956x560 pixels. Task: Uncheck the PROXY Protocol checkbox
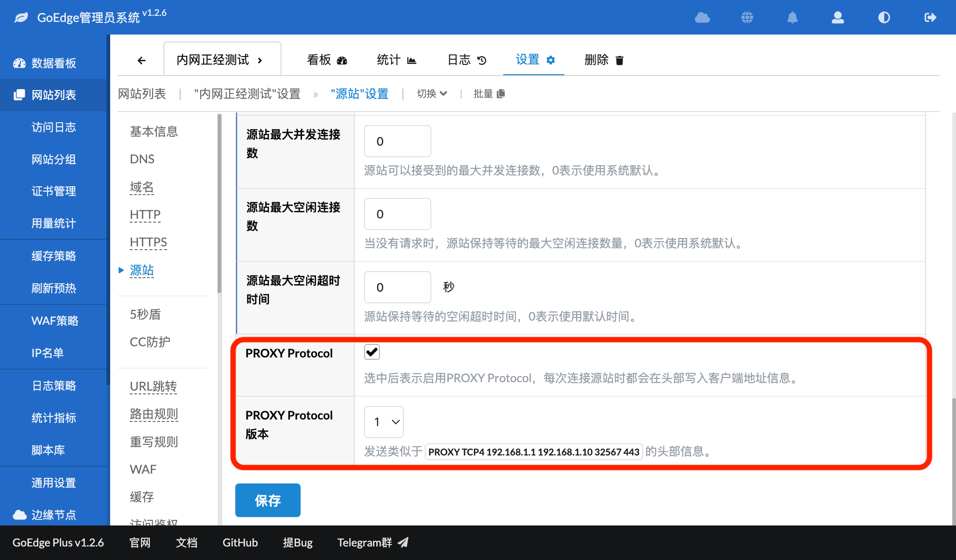[372, 352]
